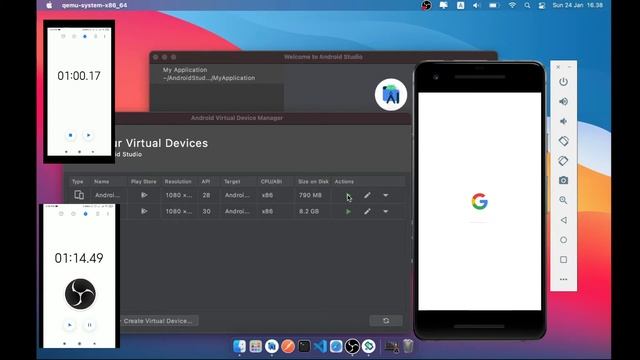The image size is (640, 360).
Task: Open actions dropdown for API 28 device
Action: (386, 196)
